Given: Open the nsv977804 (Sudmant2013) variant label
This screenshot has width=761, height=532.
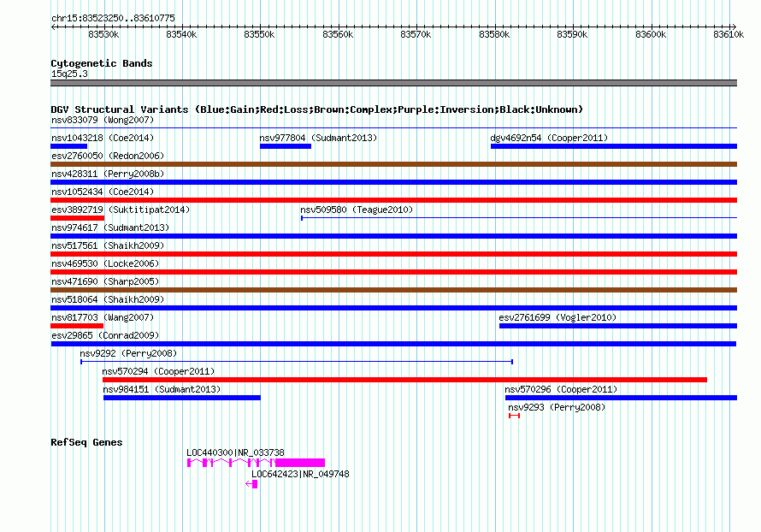Looking at the screenshot, I should (x=318, y=138).
